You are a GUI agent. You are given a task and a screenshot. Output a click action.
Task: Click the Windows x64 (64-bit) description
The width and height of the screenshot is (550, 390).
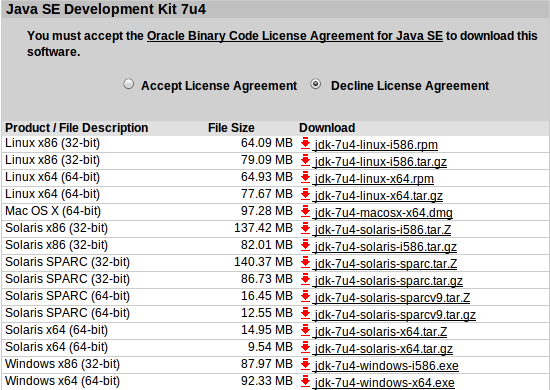(x=62, y=381)
